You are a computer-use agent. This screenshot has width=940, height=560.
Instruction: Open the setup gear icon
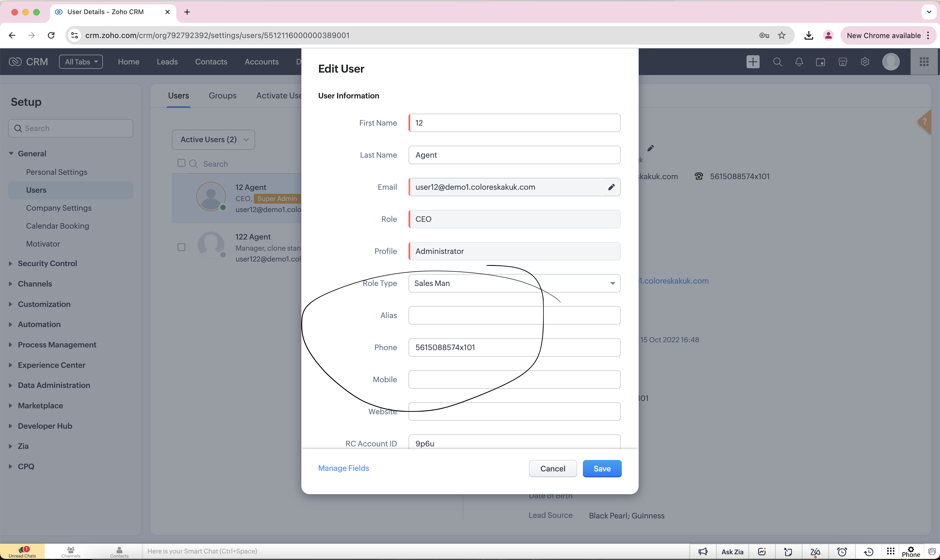864,62
